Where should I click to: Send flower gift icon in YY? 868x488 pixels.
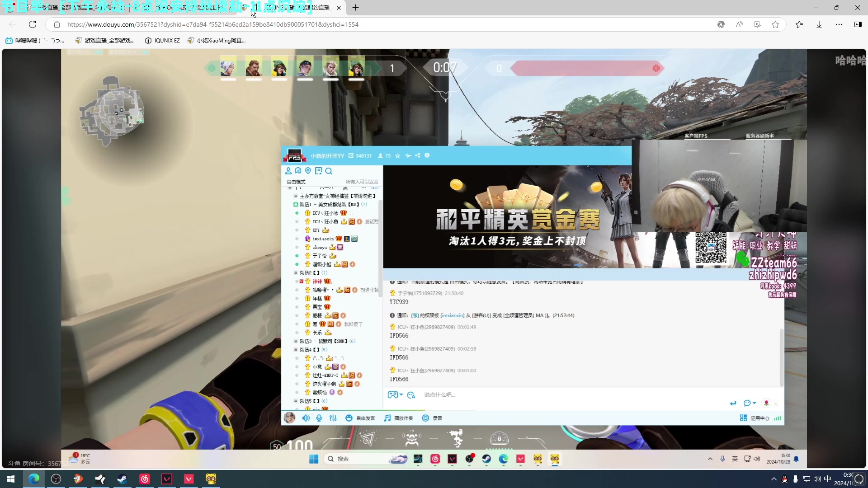tap(766, 403)
